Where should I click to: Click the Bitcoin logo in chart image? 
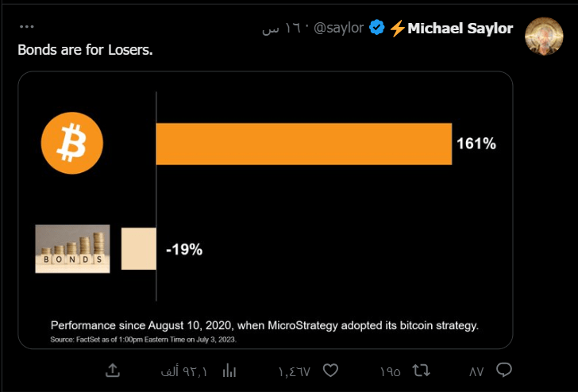[x=72, y=143]
